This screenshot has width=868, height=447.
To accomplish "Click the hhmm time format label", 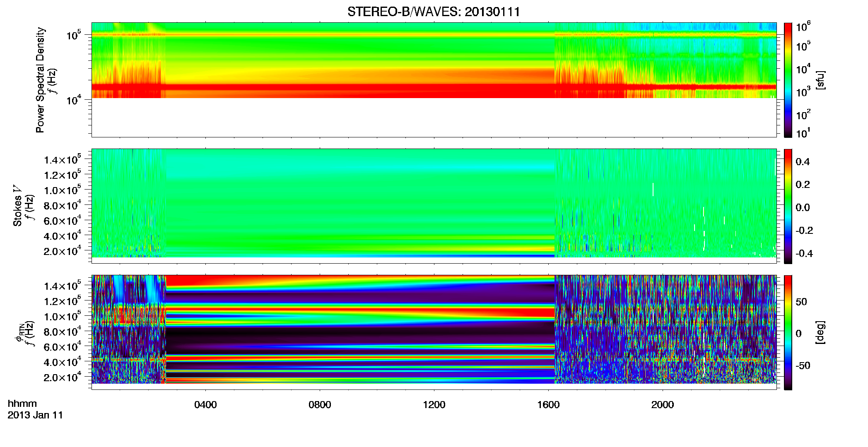I will pyautogui.click(x=22, y=404).
